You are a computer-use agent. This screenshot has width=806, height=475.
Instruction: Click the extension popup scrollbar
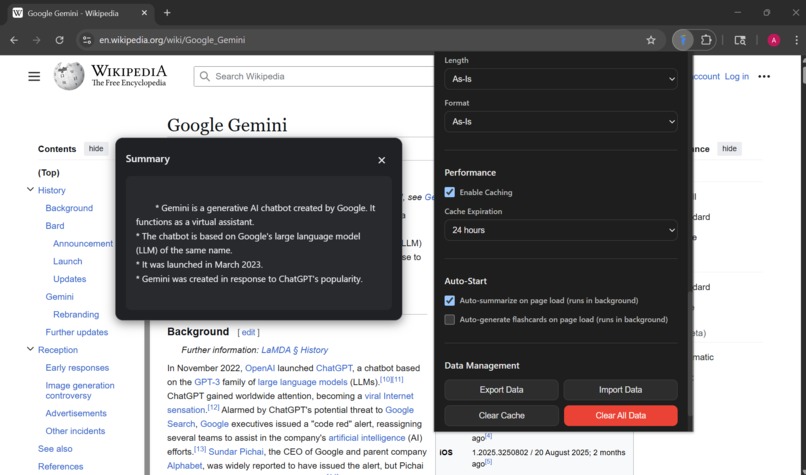pyautogui.click(x=690, y=354)
